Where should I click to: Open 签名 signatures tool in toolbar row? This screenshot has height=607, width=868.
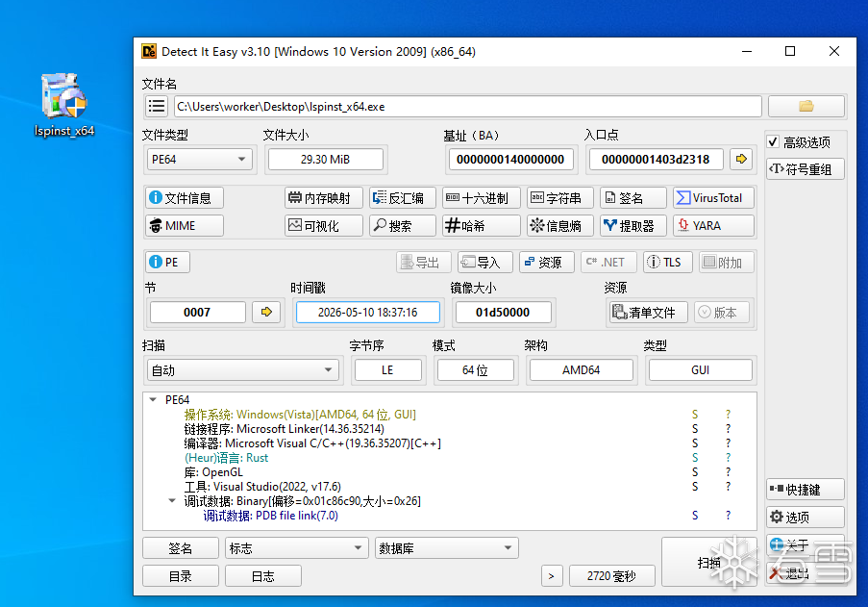point(633,198)
